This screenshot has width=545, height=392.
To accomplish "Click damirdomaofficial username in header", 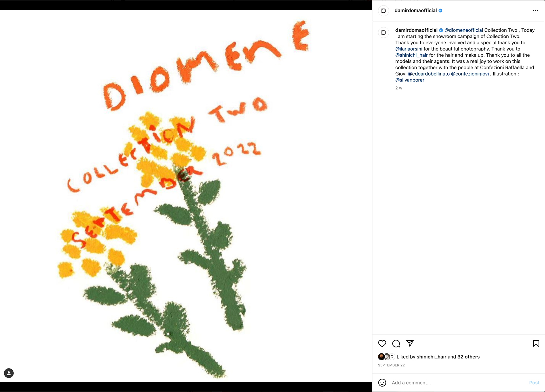I will point(416,11).
